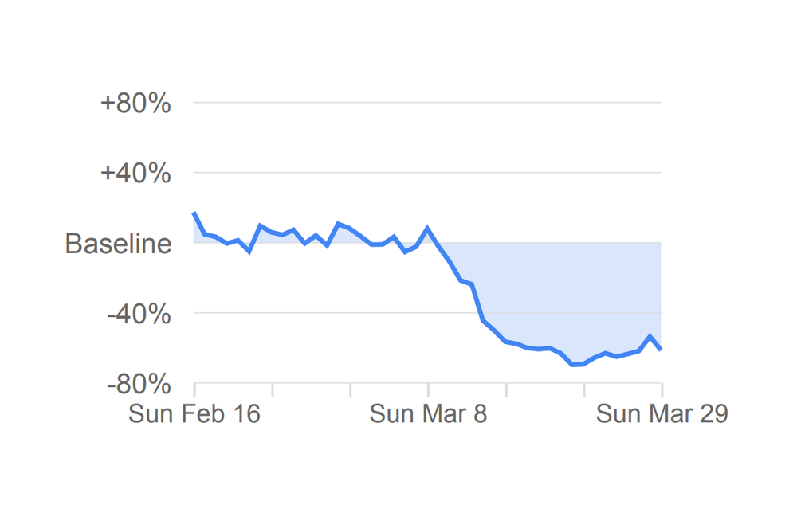Screen dimensions: 797x532
Task: Select the -40% y-axis label
Action: point(139,314)
